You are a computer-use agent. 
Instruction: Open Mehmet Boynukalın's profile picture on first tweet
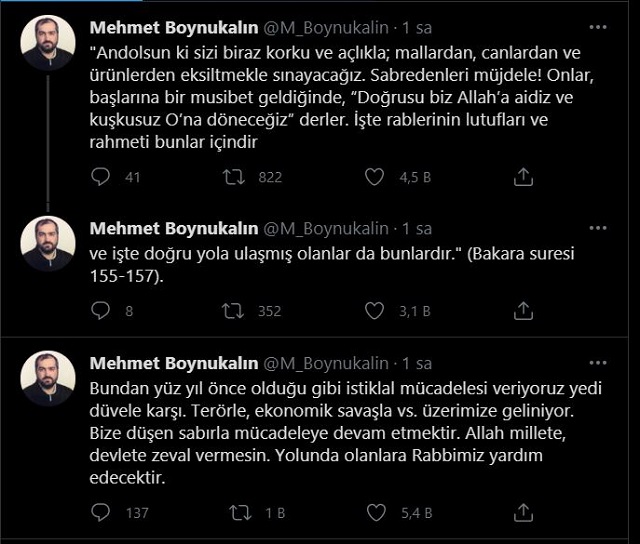pyautogui.click(x=48, y=43)
